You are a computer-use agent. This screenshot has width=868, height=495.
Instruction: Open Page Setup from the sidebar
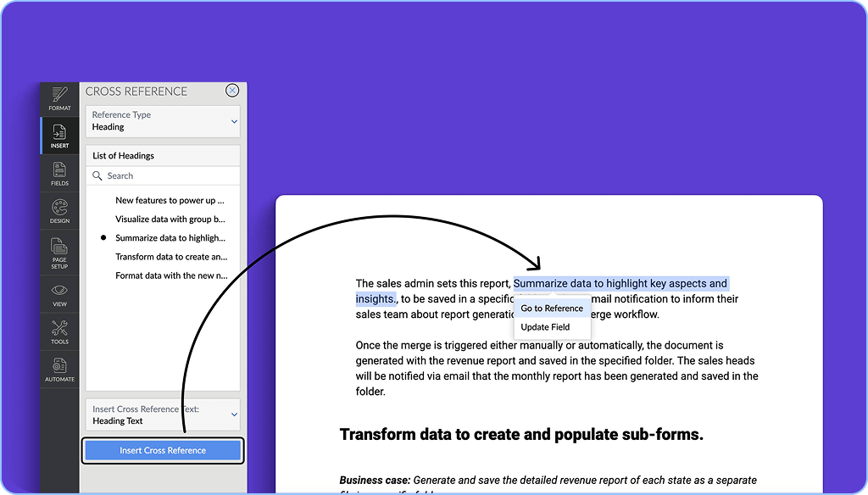point(59,252)
